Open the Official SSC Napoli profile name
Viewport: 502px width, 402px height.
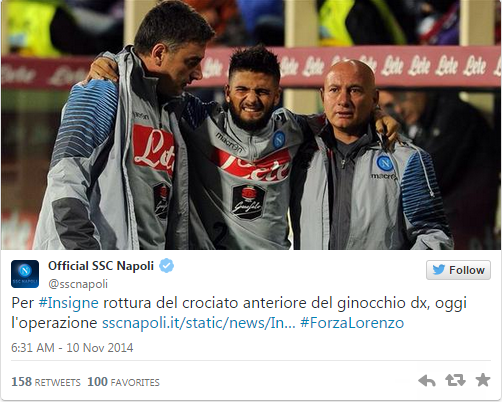pos(101,266)
